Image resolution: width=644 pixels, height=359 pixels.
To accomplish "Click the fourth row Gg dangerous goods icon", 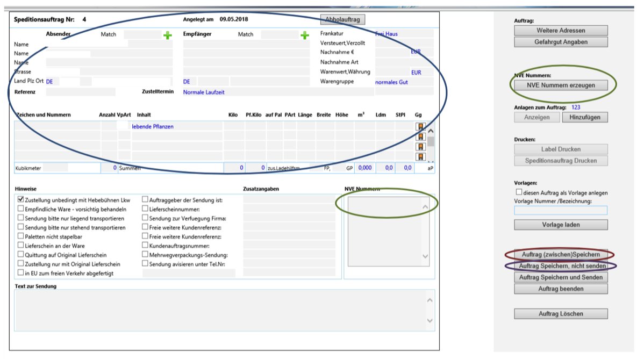I will [x=421, y=156].
